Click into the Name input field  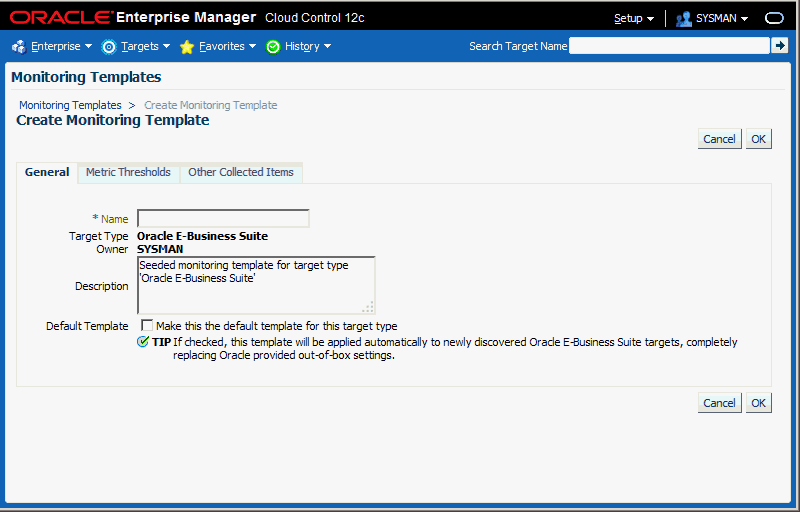pos(223,218)
